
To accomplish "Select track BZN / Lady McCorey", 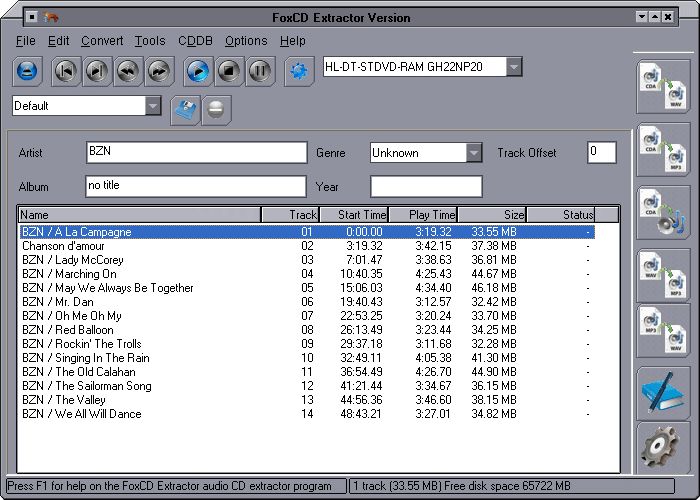I will 307,260.
